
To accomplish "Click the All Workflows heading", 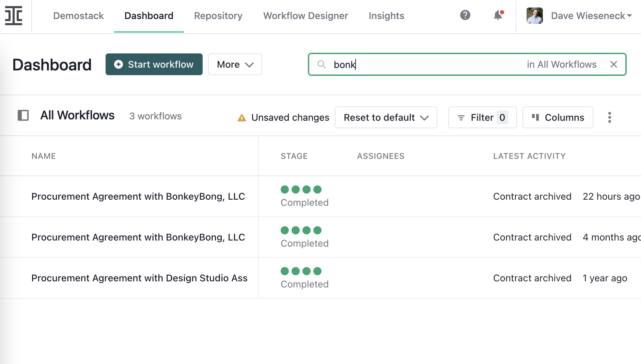I will coord(77,115).
